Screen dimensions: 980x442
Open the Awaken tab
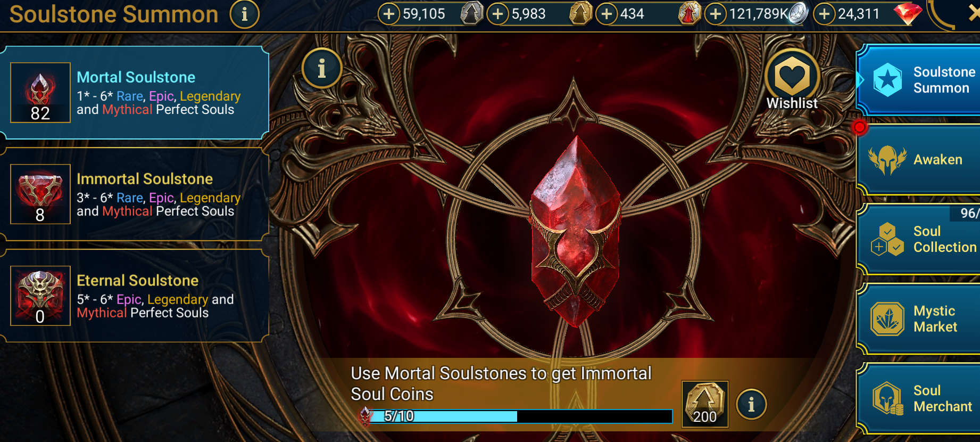(x=919, y=159)
